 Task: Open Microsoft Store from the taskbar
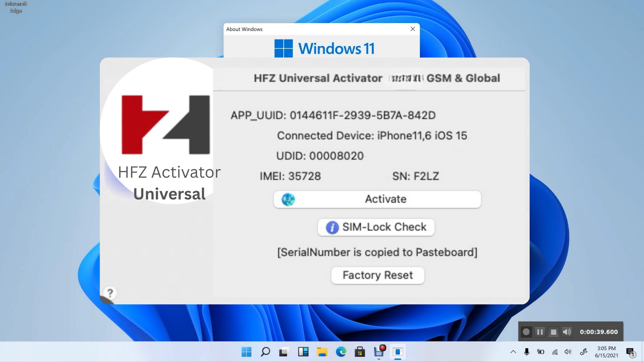coord(360,352)
